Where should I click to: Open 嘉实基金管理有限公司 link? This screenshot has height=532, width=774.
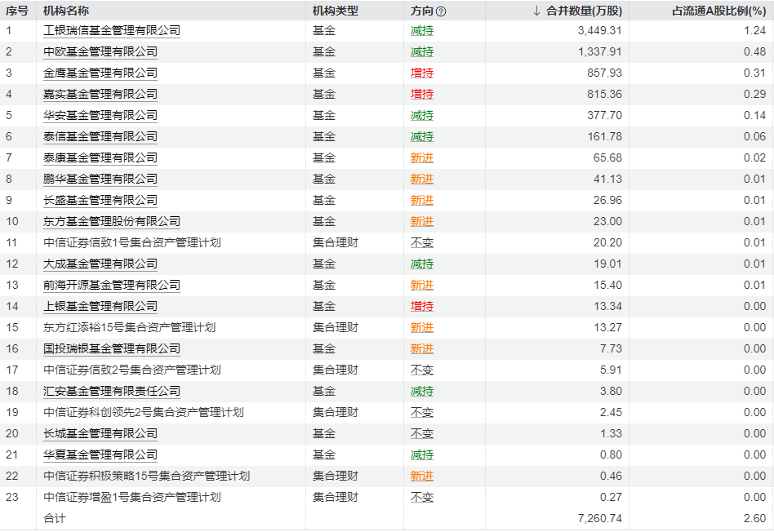[100, 95]
